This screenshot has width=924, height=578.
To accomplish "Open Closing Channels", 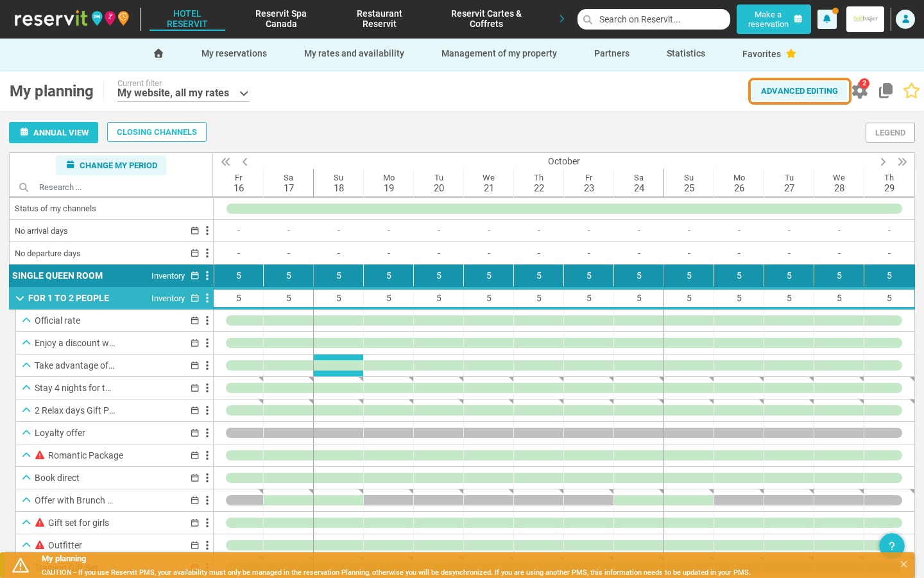I will tap(157, 132).
